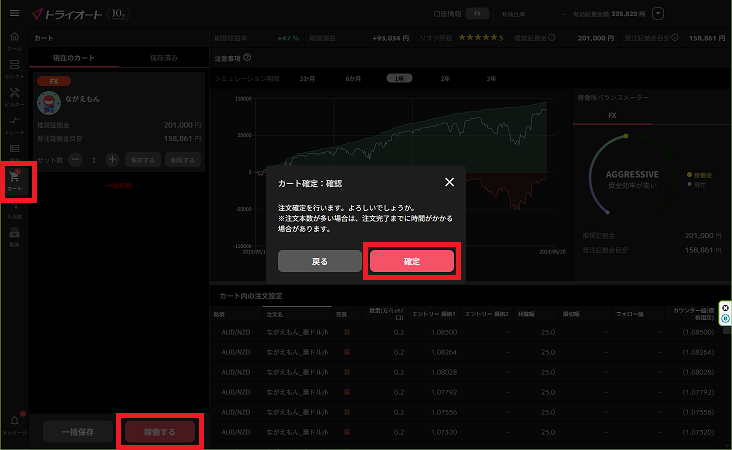Click the 戻る back button
This screenshot has width=732, height=450.
click(319, 260)
